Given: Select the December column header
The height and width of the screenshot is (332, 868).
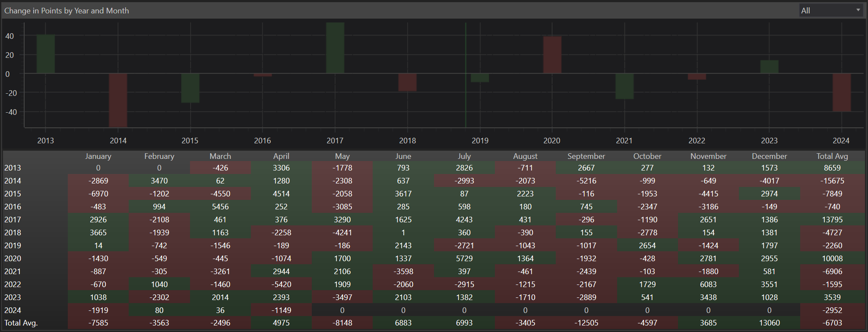Looking at the screenshot, I should [x=769, y=156].
